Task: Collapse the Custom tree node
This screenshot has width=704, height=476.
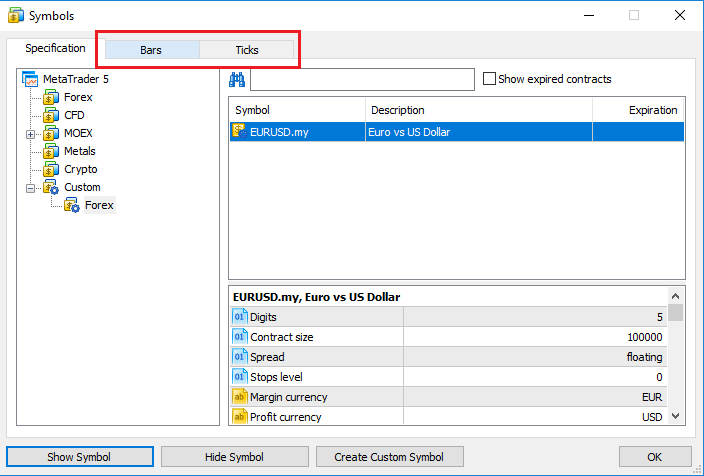Action: click(30, 188)
